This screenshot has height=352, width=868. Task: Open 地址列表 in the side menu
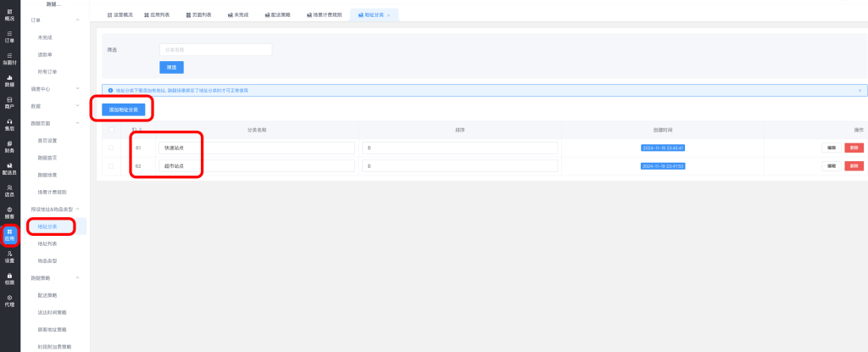click(49, 243)
